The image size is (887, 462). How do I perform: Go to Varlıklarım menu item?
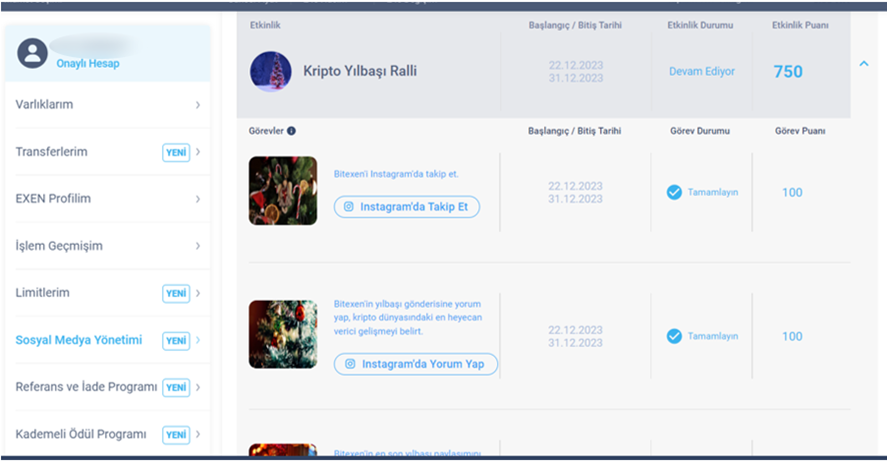(107, 105)
